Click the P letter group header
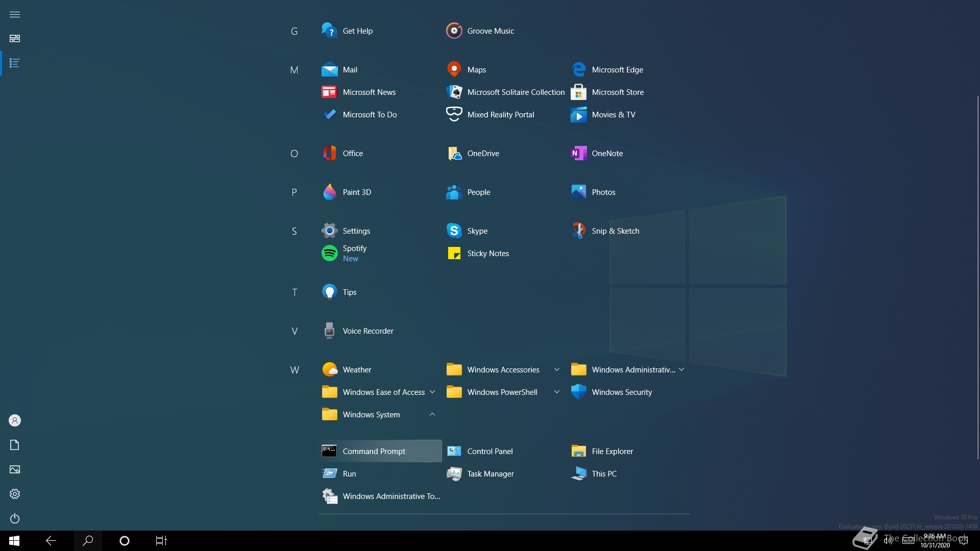980x551 pixels. pyautogui.click(x=294, y=192)
